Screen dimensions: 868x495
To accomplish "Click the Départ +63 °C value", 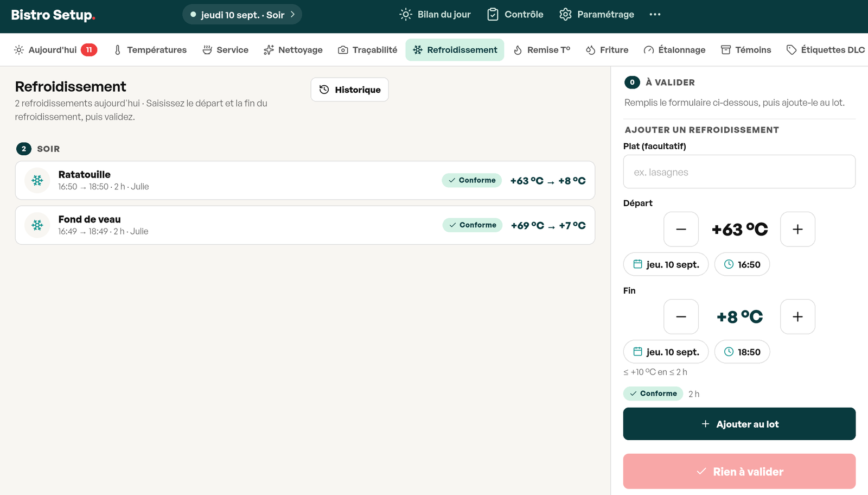I will [x=739, y=229].
